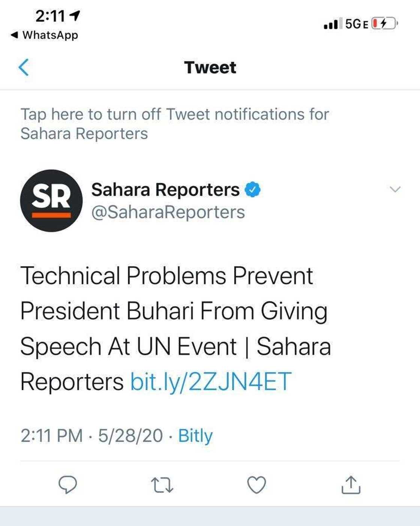Tap the Bitly source label

195,436
